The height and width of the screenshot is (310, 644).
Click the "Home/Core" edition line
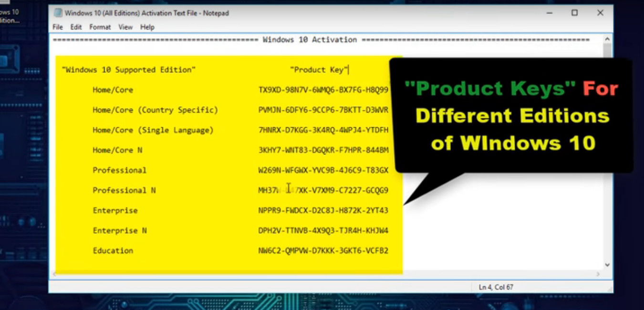click(x=113, y=90)
